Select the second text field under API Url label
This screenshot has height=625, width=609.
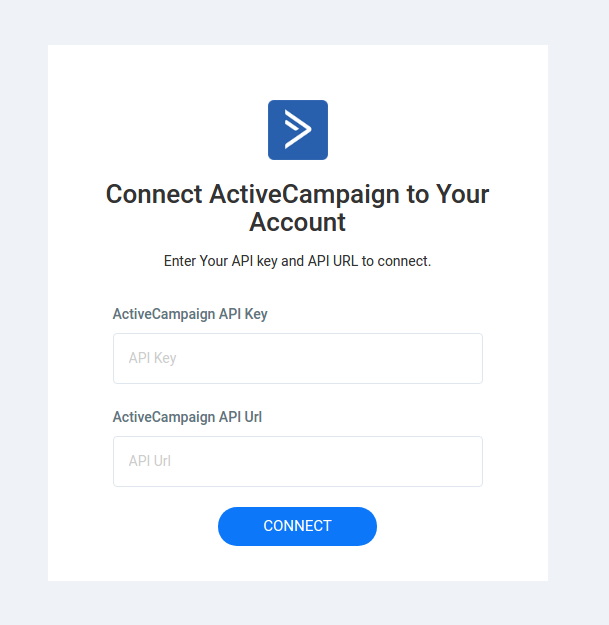coord(298,461)
